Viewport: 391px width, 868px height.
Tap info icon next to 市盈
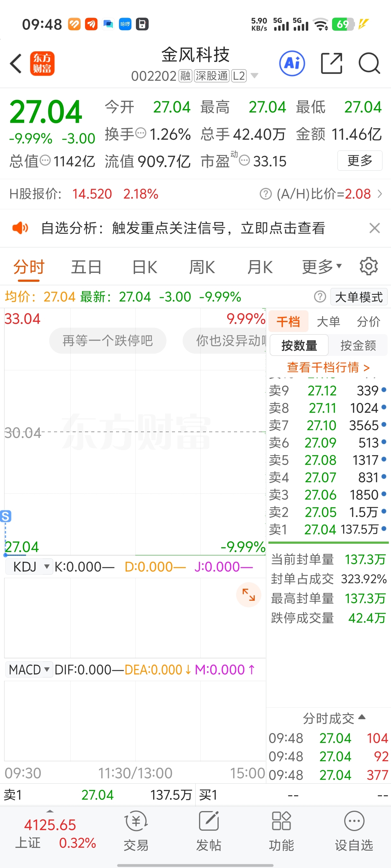point(244,160)
